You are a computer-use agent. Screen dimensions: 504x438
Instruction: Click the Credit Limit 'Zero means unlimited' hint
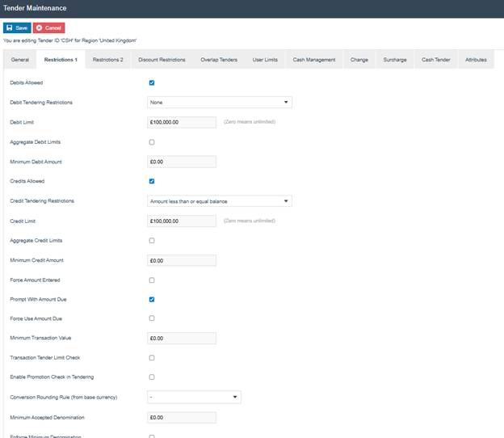click(250, 221)
